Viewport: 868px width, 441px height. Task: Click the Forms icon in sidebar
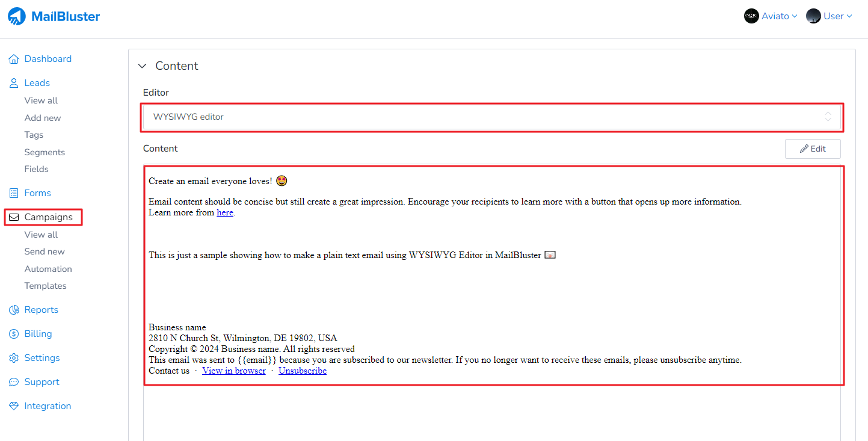(x=14, y=193)
